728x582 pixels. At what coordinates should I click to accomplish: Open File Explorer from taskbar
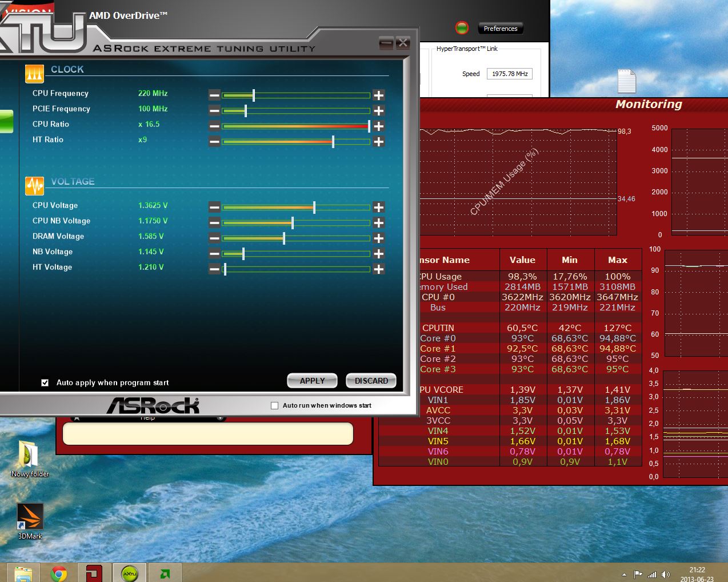(x=23, y=573)
